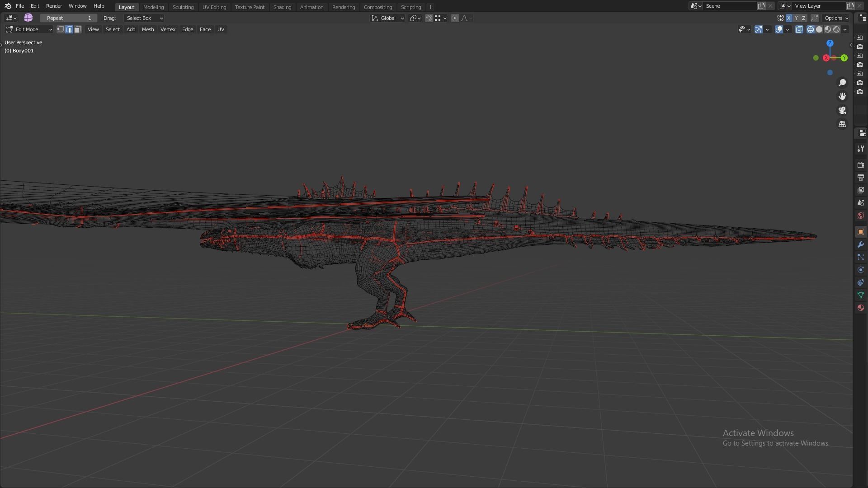Viewport: 868px width, 488px height.
Task: Open the shading options dropdown arrow
Action: tap(845, 29)
